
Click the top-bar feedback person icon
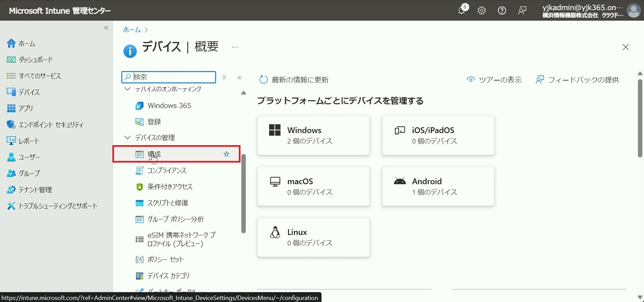(522, 11)
